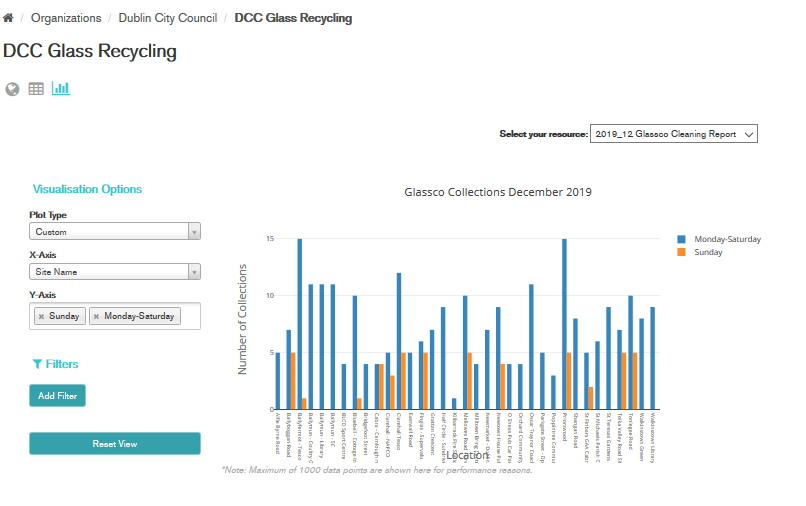The height and width of the screenshot is (506, 806).
Task: Remove the Monday-Saturday tag from Y-Axis
Action: coord(97,317)
